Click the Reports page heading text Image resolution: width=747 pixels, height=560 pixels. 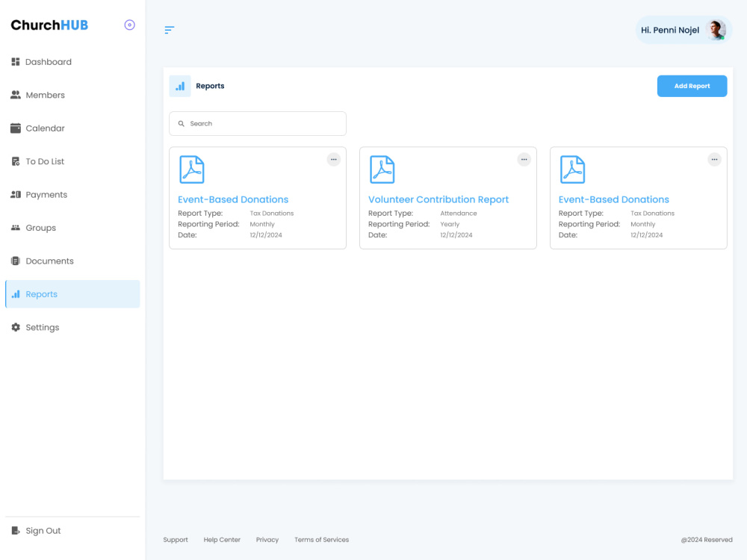click(210, 86)
